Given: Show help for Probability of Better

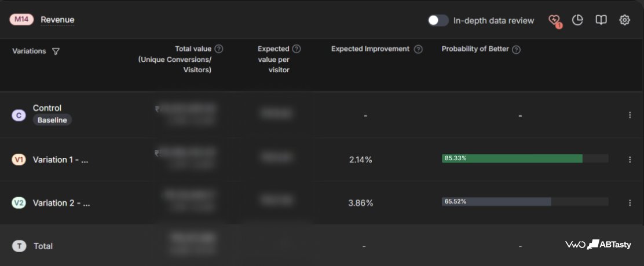Looking at the screenshot, I should pos(516,49).
